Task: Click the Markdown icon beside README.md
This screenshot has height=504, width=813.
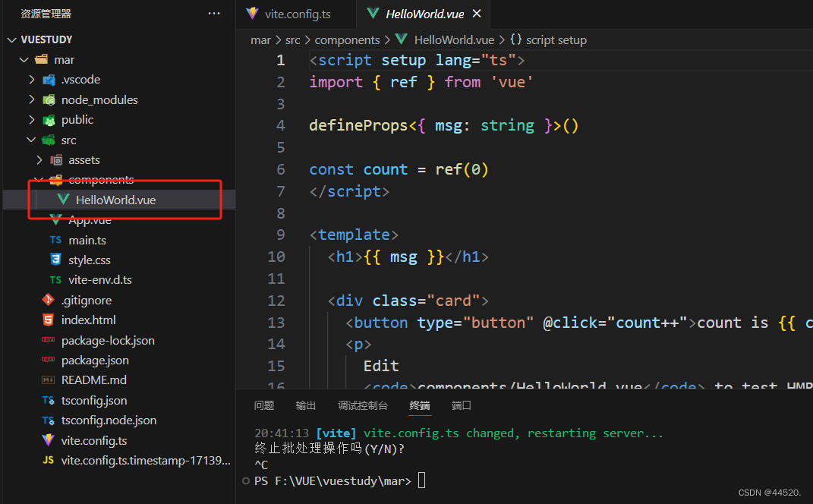Action: point(47,380)
